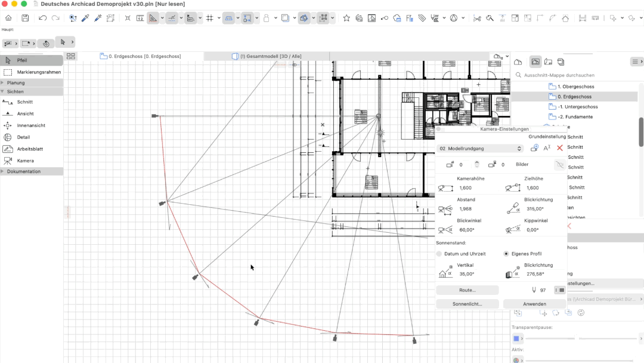Open the dropdown arrow next to grid icon
Viewport: 644px width, 363px height.
pyautogui.click(x=219, y=18)
